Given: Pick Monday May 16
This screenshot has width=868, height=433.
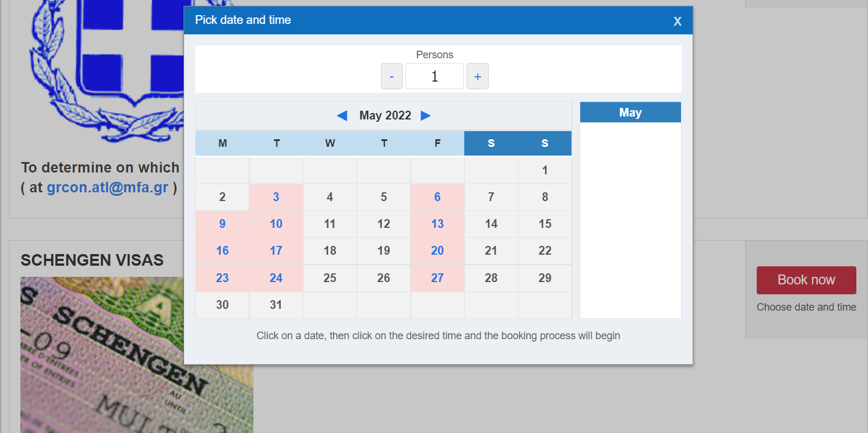Looking at the screenshot, I should [223, 251].
